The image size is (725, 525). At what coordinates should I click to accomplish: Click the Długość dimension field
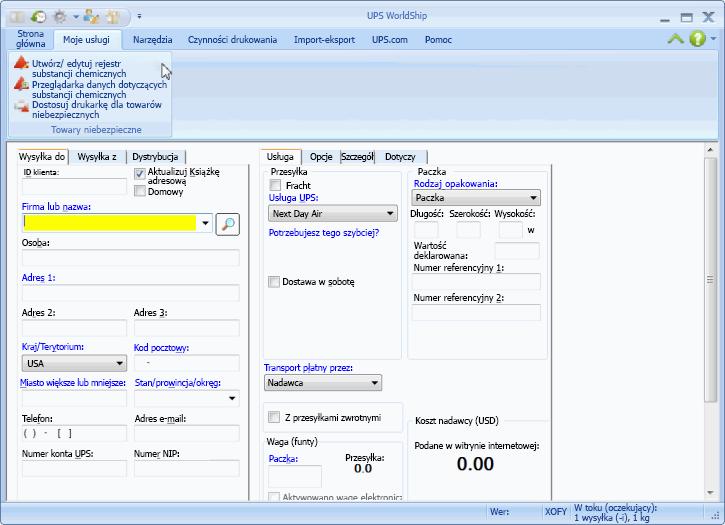tap(426, 230)
